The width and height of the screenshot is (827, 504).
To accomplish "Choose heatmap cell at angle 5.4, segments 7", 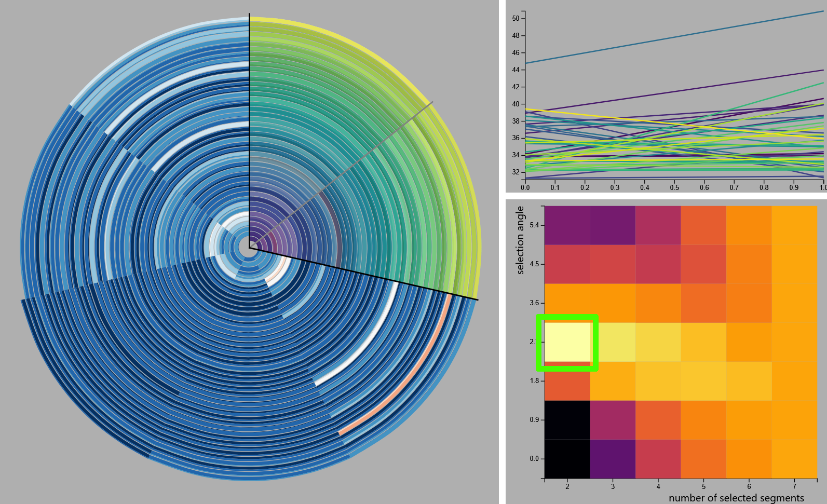I will click(794, 225).
